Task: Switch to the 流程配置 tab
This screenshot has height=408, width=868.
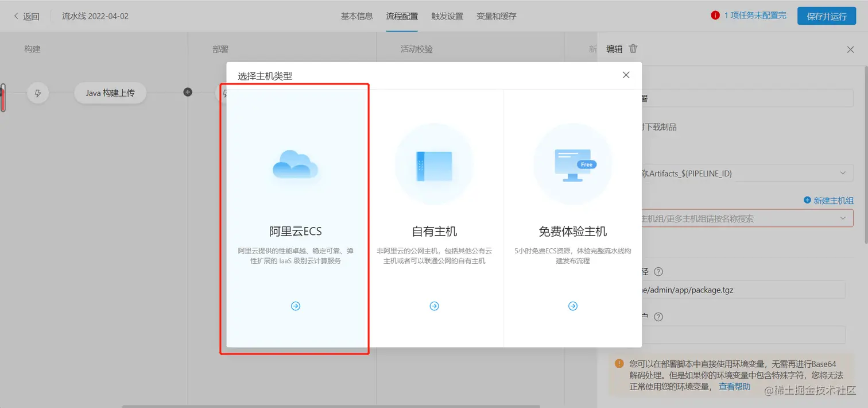Action: (x=402, y=16)
